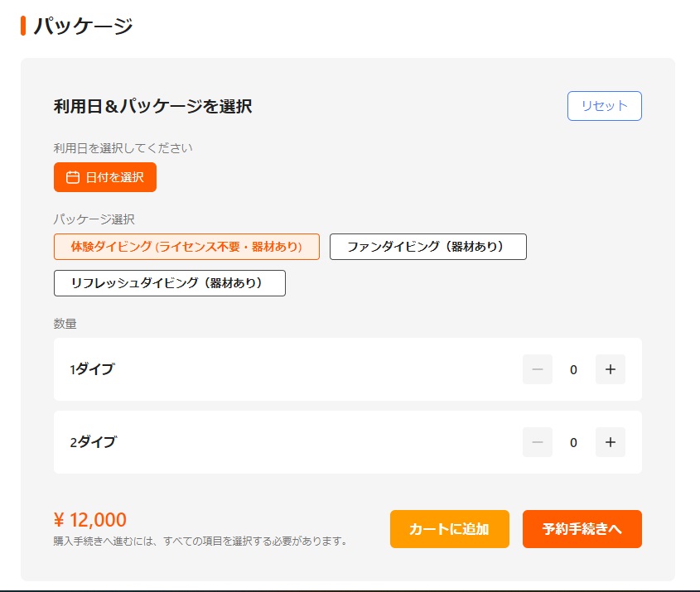Open the calendar via 日付を選択
Screen dimensions: 700x592
pyautogui.click(x=105, y=177)
